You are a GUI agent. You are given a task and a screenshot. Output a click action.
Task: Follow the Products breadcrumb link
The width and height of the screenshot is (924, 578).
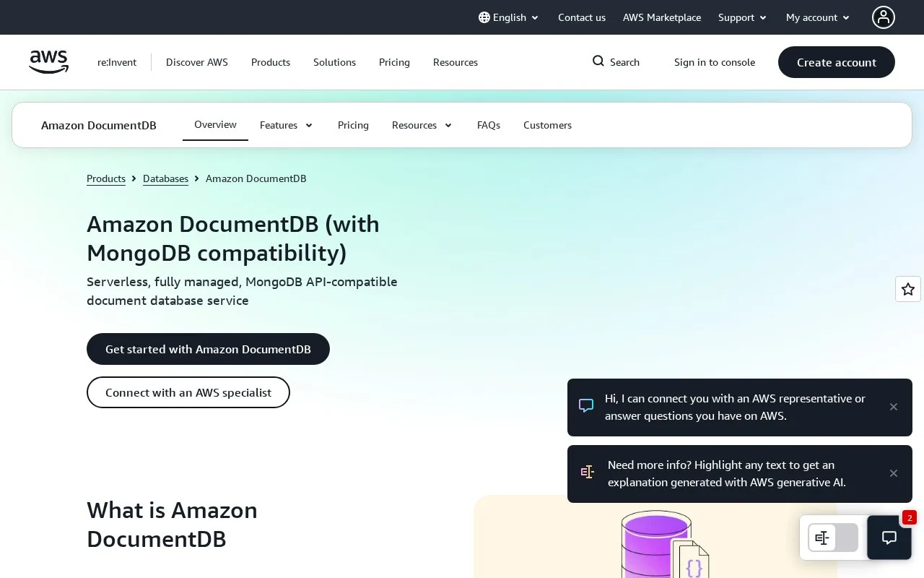106,178
